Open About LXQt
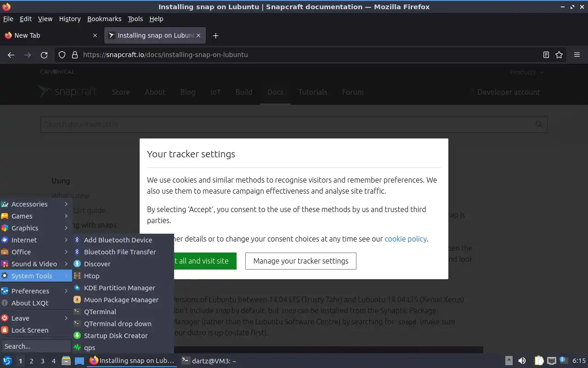The image size is (588, 368). click(x=36, y=303)
